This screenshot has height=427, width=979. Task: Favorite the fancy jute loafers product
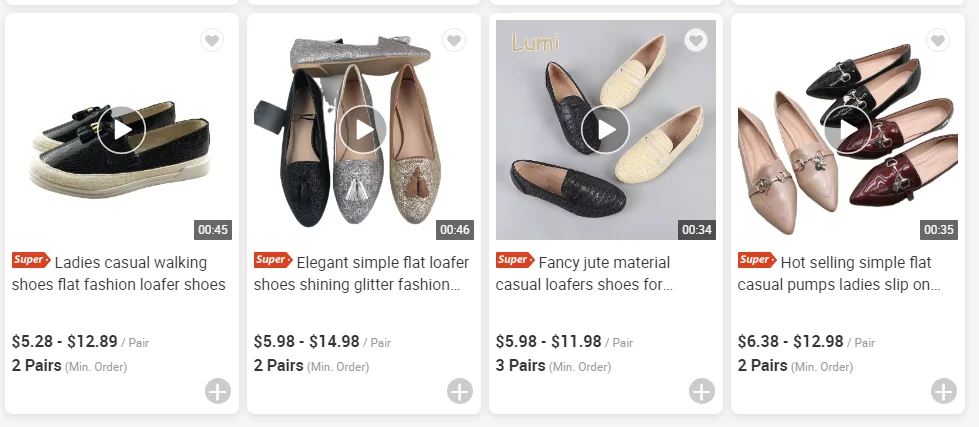695,40
